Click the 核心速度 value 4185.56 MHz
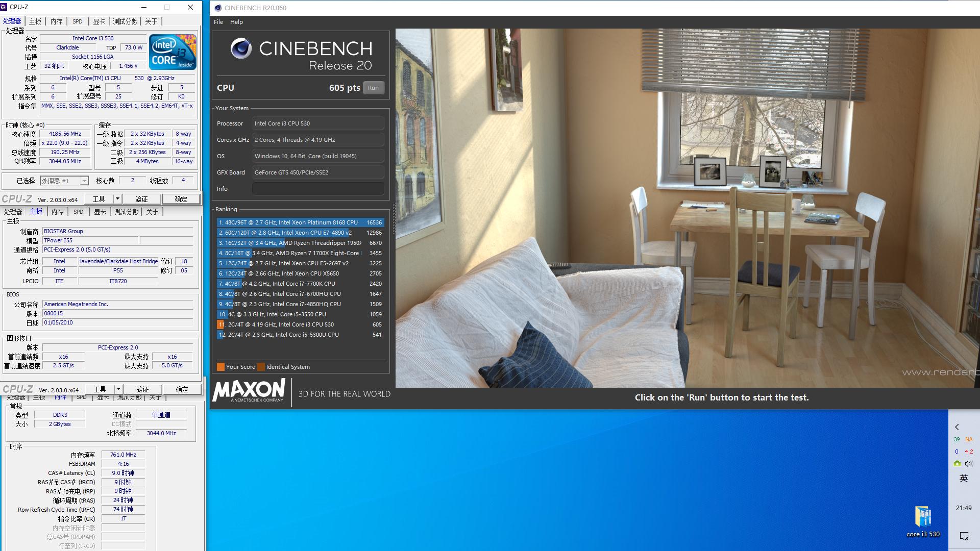Image resolution: width=980 pixels, height=551 pixels. pos(65,134)
